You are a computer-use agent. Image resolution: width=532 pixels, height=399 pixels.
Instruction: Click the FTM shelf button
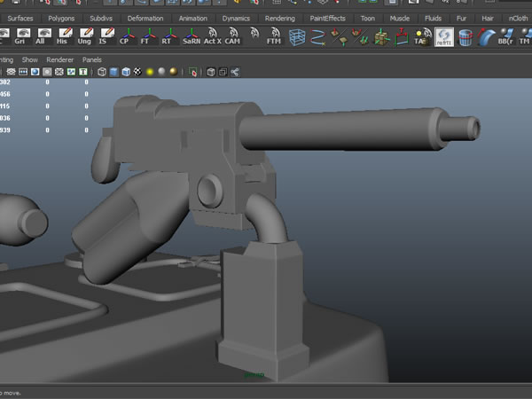coord(274,36)
